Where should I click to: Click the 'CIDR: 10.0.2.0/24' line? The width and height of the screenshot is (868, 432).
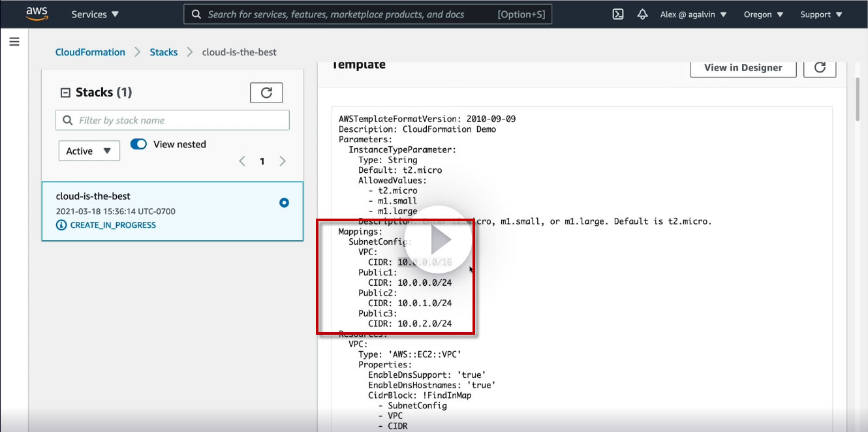click(x=410, y=324)
